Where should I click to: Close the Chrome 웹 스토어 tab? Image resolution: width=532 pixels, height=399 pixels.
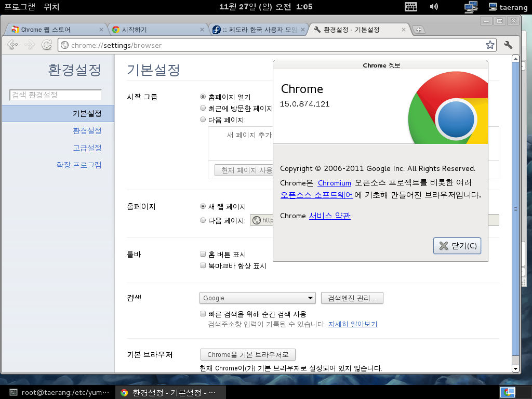(x=101, y=30)
